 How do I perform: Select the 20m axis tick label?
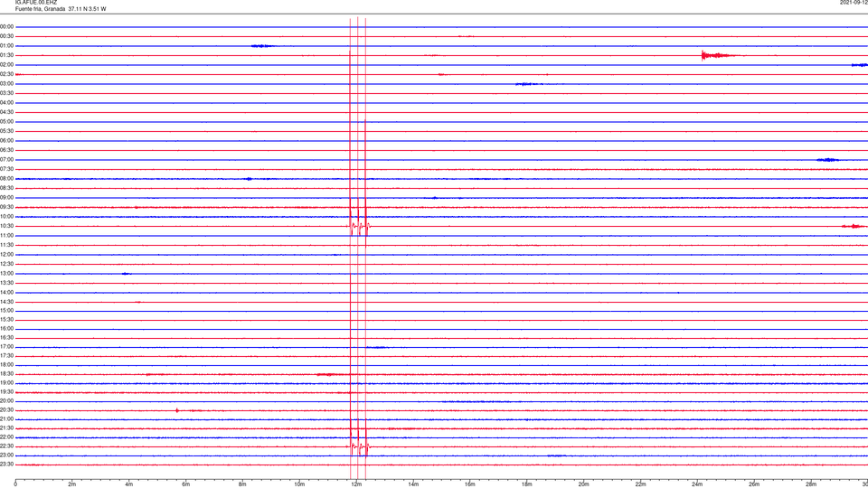[x=583, y=484]
